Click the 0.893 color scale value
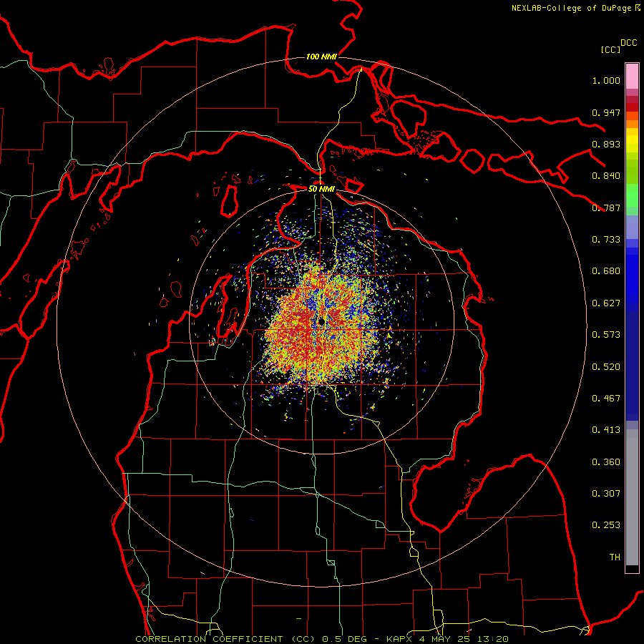644x644 pixels. click(x=606, y=144)
